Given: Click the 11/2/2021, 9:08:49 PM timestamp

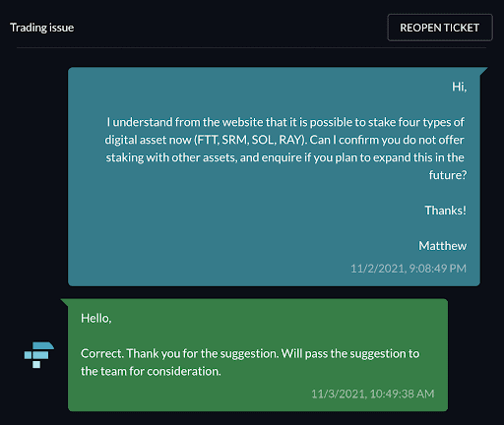Looking at the screenshot, I should click(409, 269).
